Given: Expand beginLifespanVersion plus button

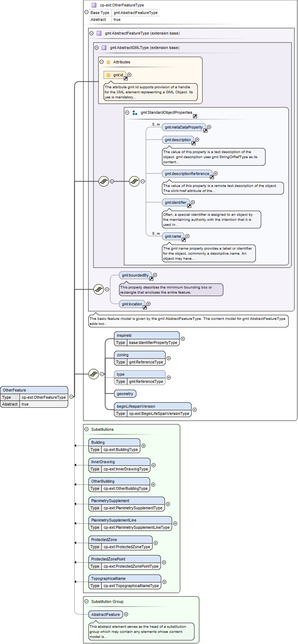Looking at the screenshot, I should click(x=195, y=410).
